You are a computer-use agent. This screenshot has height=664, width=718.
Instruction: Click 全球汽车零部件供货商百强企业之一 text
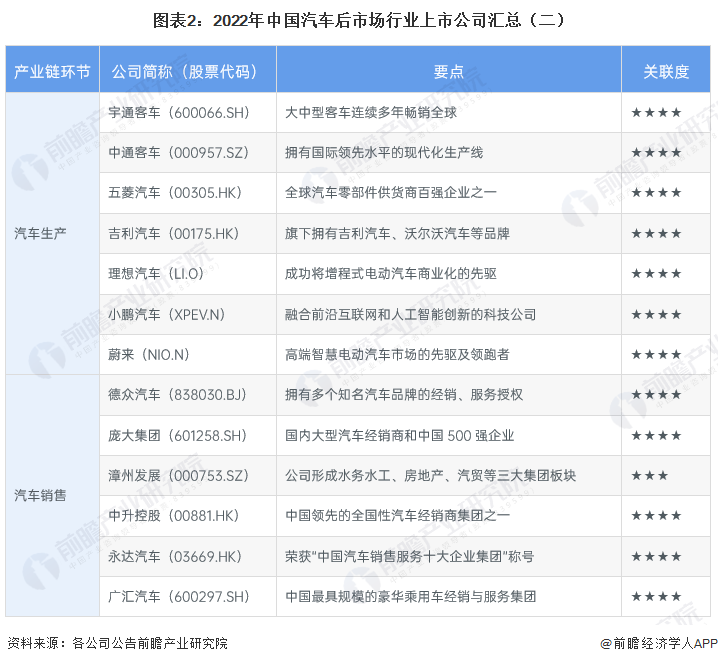[x=391, y=193]
